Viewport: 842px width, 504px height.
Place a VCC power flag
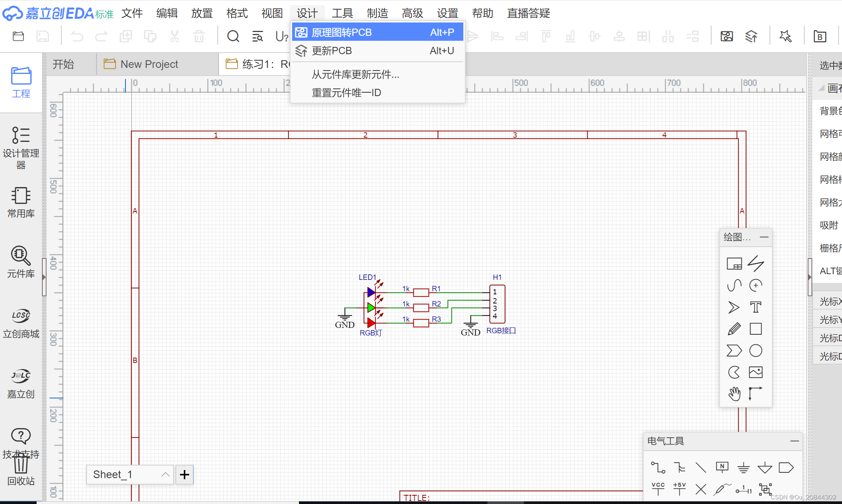click(x=658, y=489)
